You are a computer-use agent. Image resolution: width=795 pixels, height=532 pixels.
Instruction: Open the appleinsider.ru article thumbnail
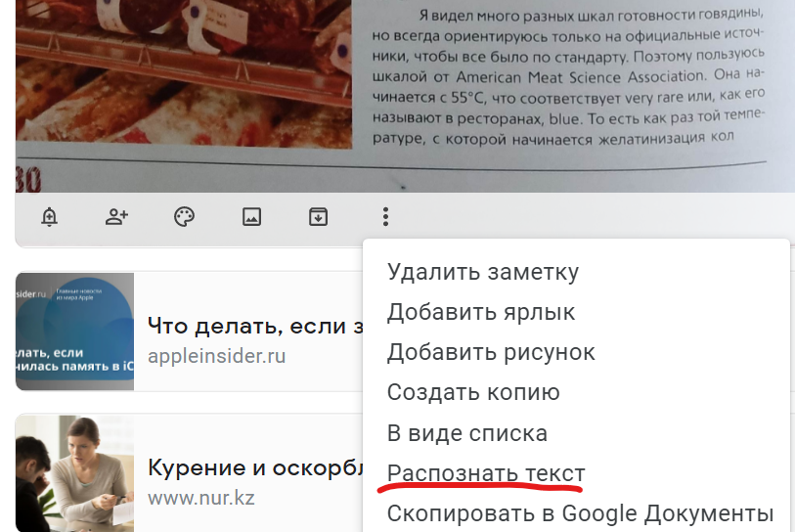pos(74,332)
